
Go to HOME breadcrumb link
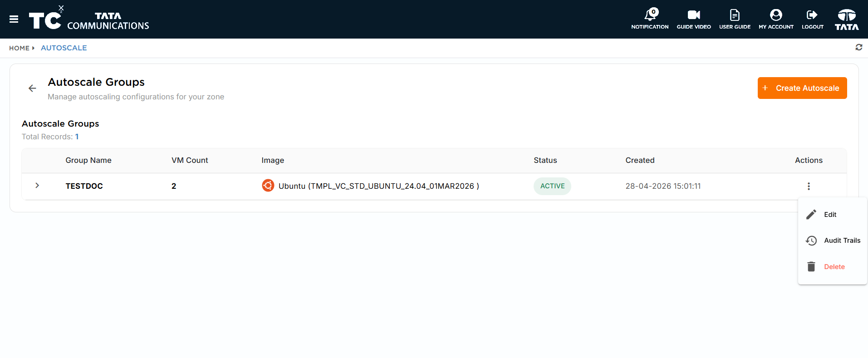(x=19, y=48)
